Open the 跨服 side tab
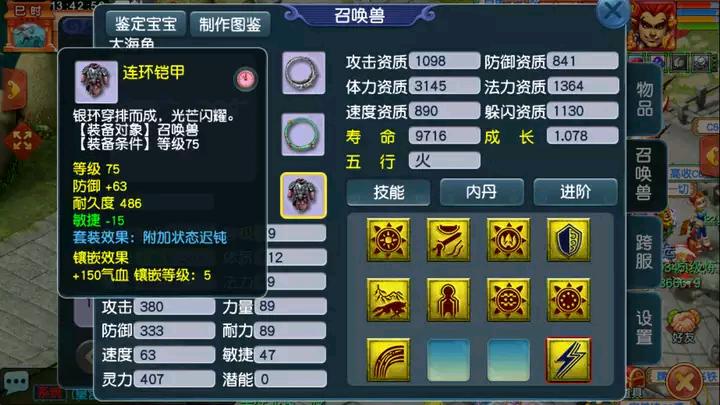The width and height of the screenshot is (720, 405). (644, 253)
